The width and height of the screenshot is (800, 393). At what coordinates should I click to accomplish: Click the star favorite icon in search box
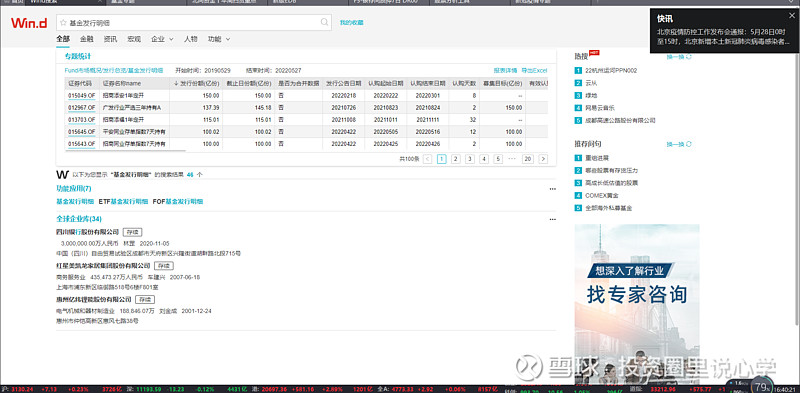tap(63, 22)
